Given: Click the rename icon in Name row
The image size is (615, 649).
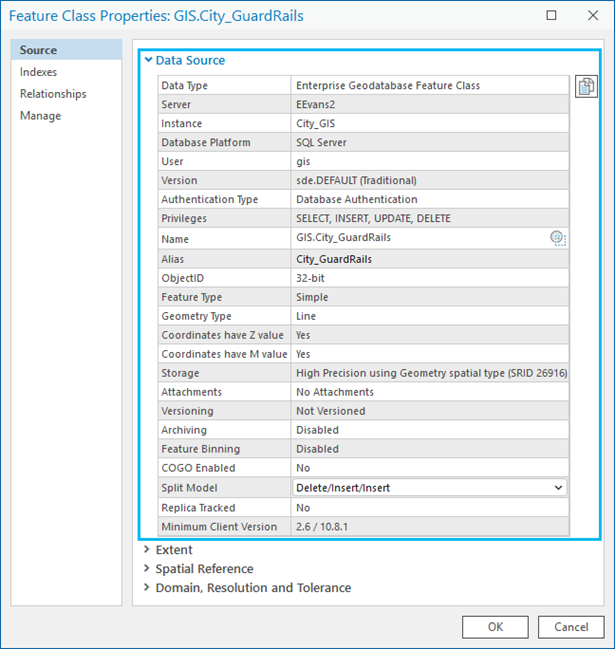Looking at the screenshot, I should (557, 238).
